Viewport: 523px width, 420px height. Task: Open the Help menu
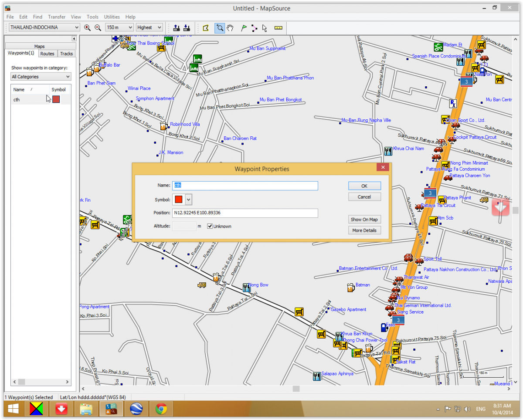coord(130,17)
